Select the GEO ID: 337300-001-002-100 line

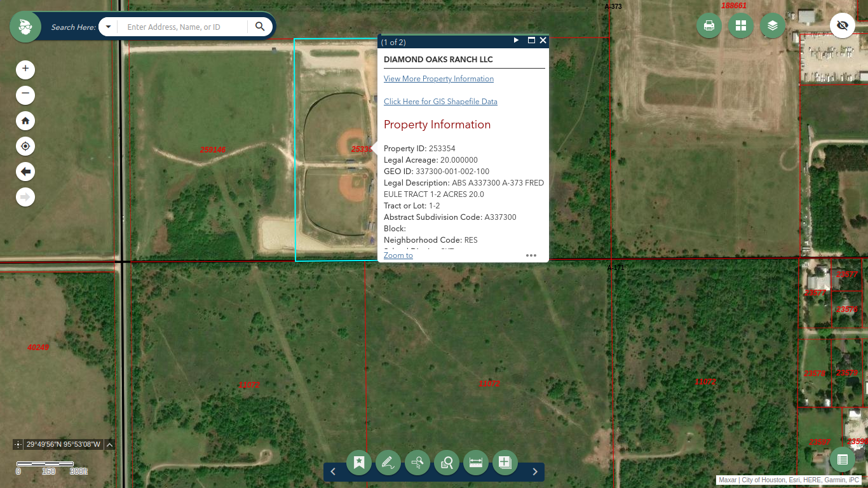(437, 172)
